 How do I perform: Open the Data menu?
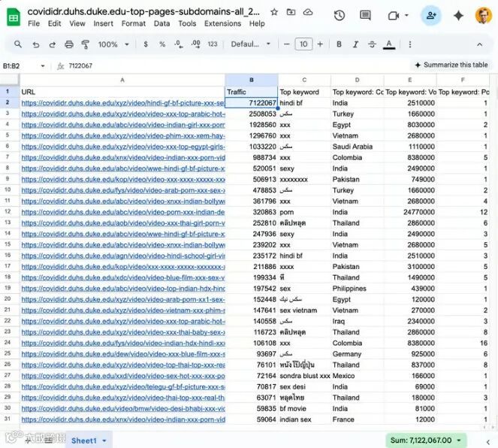pyautogui.click(x=161, y=23)
